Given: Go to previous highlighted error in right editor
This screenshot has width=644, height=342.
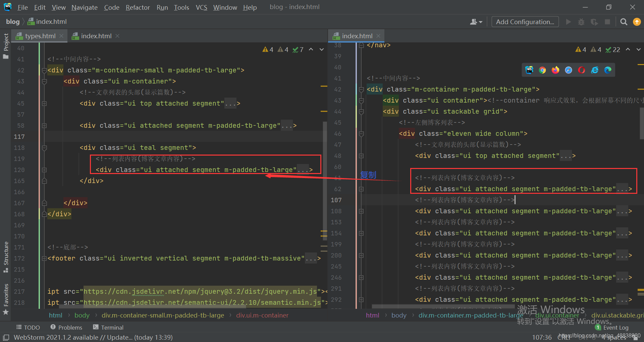Looking at the screenshot, I should 628,50.
